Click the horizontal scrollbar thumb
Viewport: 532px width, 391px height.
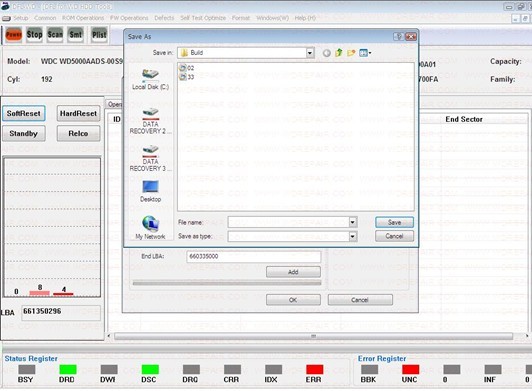314,336
